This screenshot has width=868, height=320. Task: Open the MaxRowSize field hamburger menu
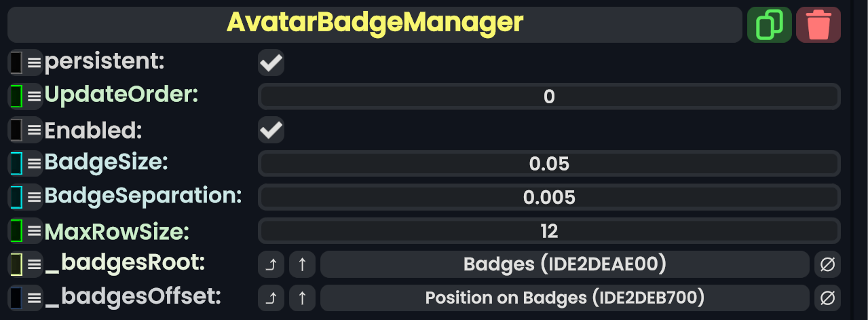tap(34, 231)
